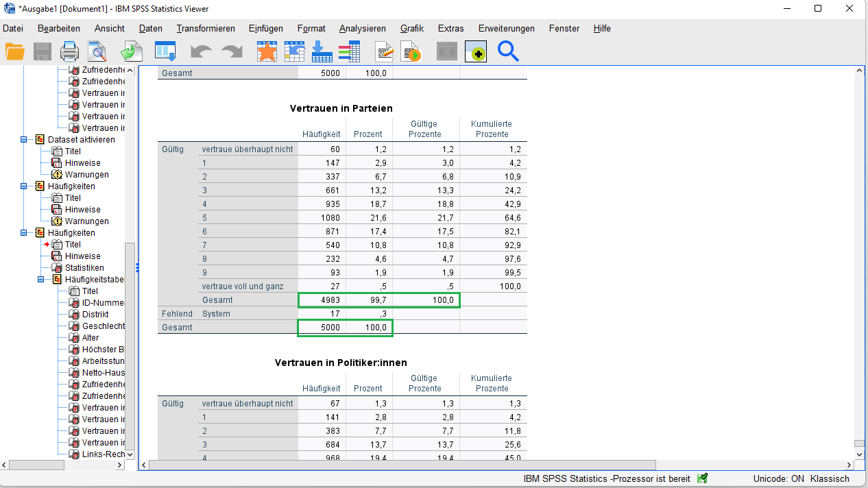
Task: Select Distrikt table in outline tree
Action: 95,314
